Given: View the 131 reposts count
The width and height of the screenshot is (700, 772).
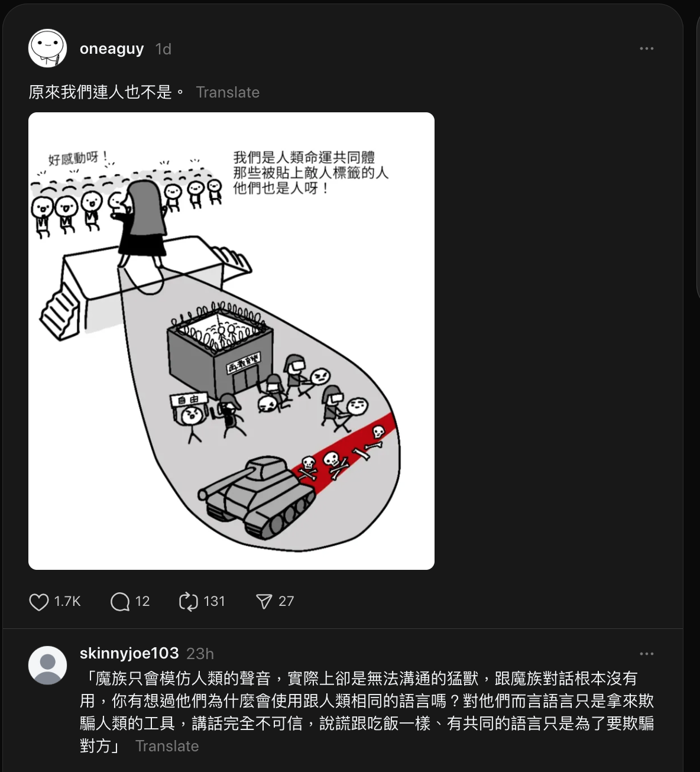Looking at the screenshot, I should point(214,602).
